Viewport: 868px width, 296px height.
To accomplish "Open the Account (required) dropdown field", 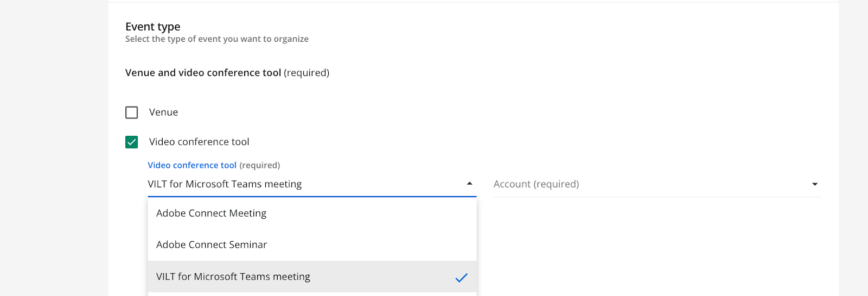I will pyautogui.click(x=651, y=185).
